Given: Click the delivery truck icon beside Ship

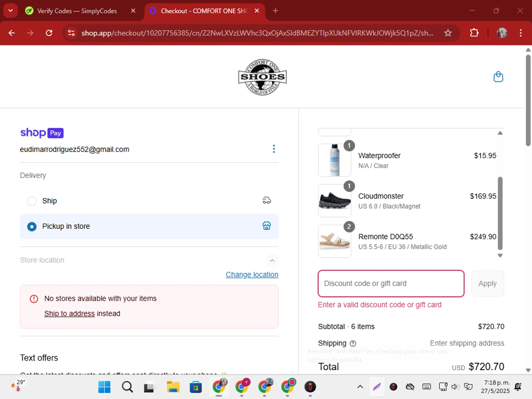Looking at the screenshot, I should pos(267,201).
